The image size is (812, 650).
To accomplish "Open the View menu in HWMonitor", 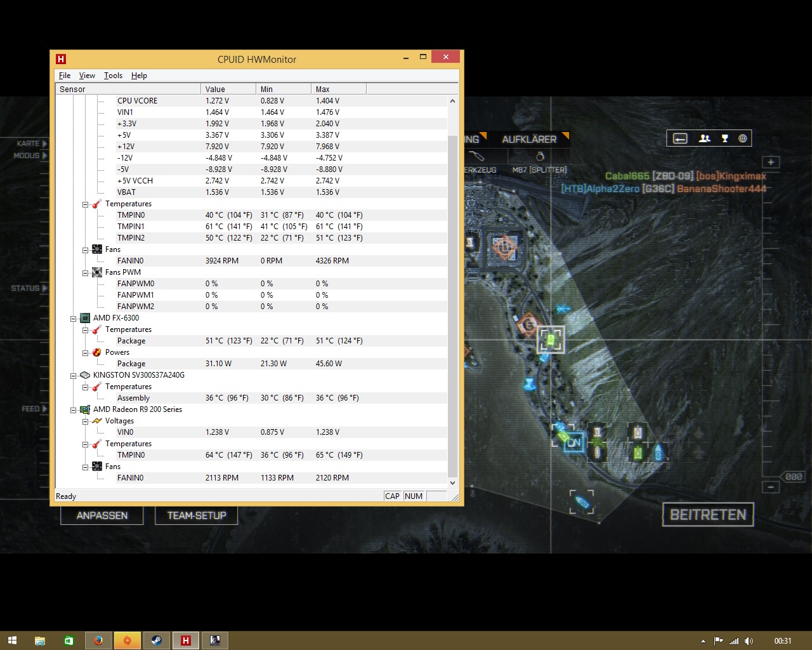I will tap(87, 76).
